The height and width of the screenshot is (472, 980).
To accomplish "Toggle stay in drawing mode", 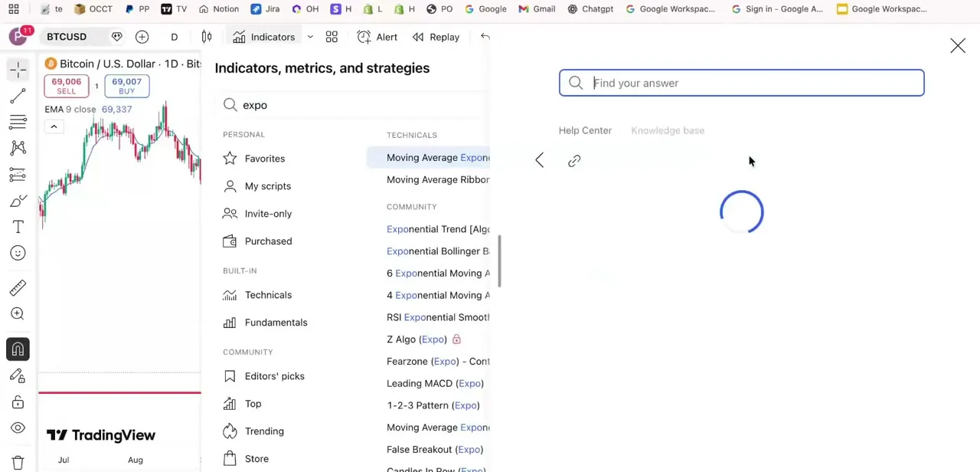I will coord(18,375).
